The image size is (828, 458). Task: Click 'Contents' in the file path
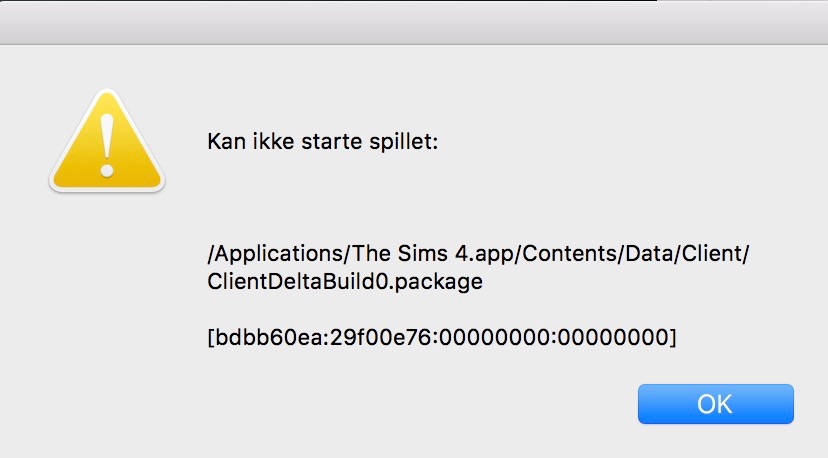click(569, 254)
